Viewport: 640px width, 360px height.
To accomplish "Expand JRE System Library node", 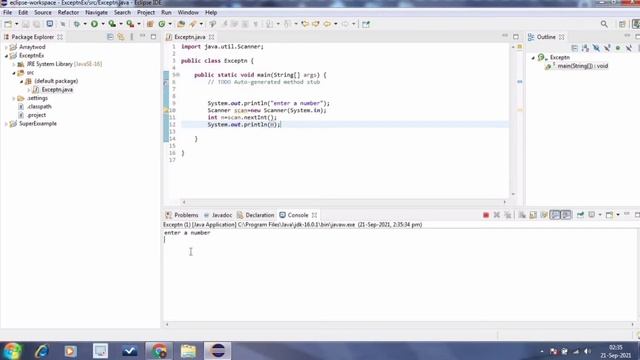I will (x=13, y=64).
